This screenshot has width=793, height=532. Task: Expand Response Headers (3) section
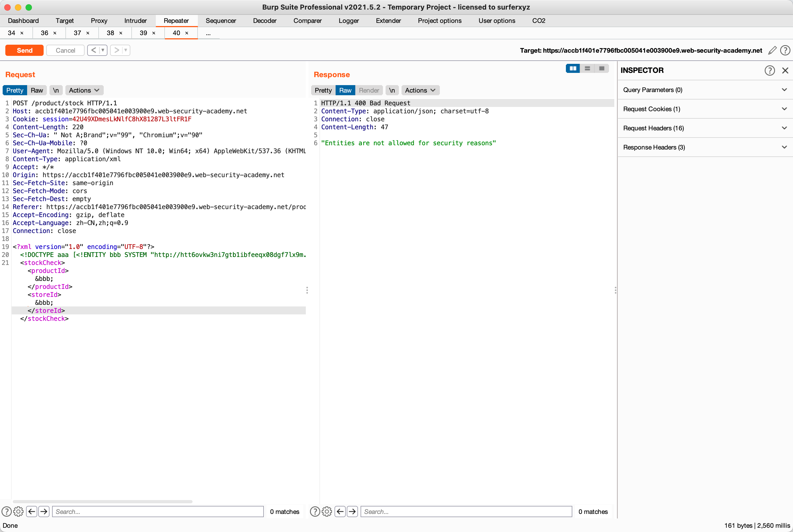705,147
